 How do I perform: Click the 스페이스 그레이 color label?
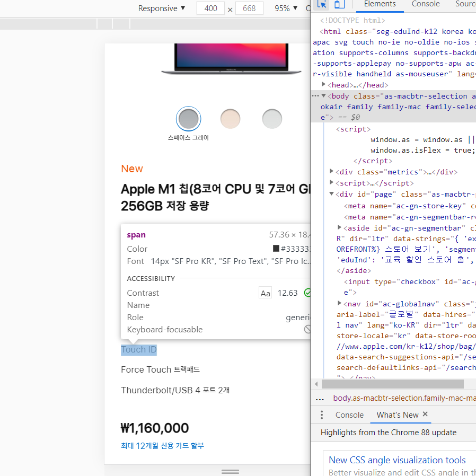188,137
